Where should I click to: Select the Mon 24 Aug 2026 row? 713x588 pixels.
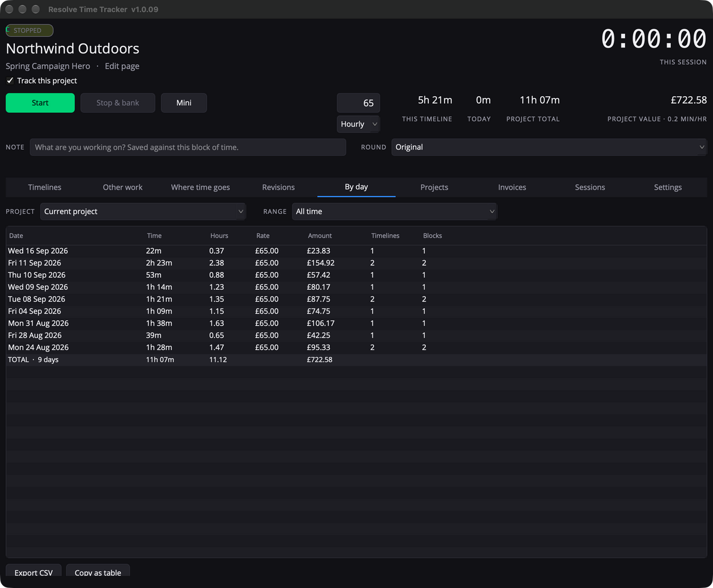click(x=356, y=347)
